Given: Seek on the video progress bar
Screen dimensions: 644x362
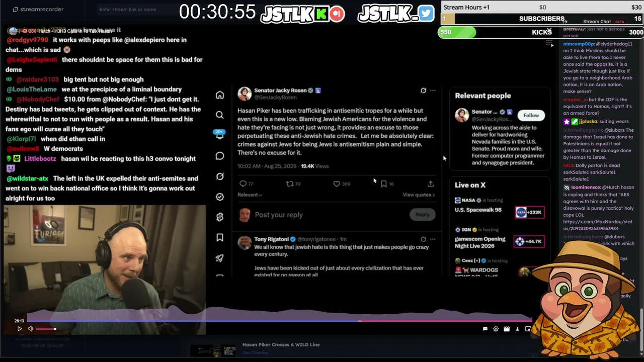Looking at the screenshot, I should click(x=279, y=320).
